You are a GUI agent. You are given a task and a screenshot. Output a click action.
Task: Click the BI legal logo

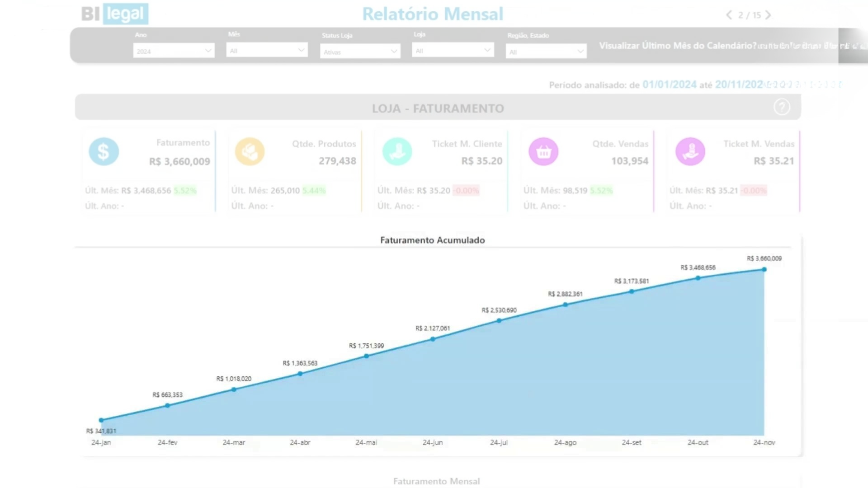point(115,14)
